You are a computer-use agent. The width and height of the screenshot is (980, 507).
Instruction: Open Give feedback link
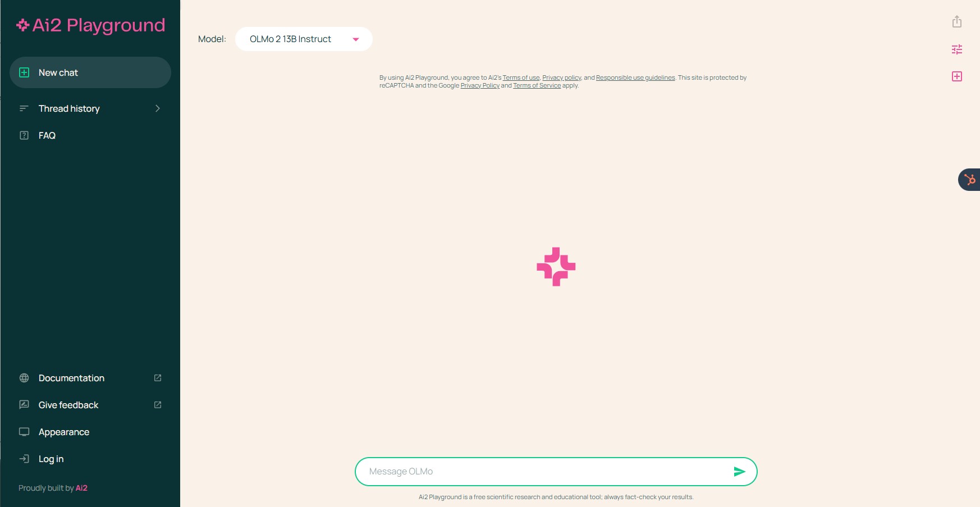[x=90, y=405]
